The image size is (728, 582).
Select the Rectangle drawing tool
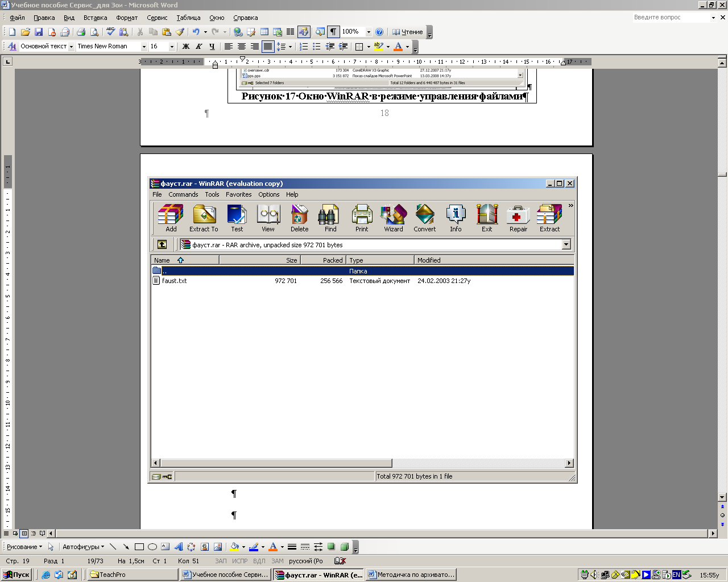(139, 547)
